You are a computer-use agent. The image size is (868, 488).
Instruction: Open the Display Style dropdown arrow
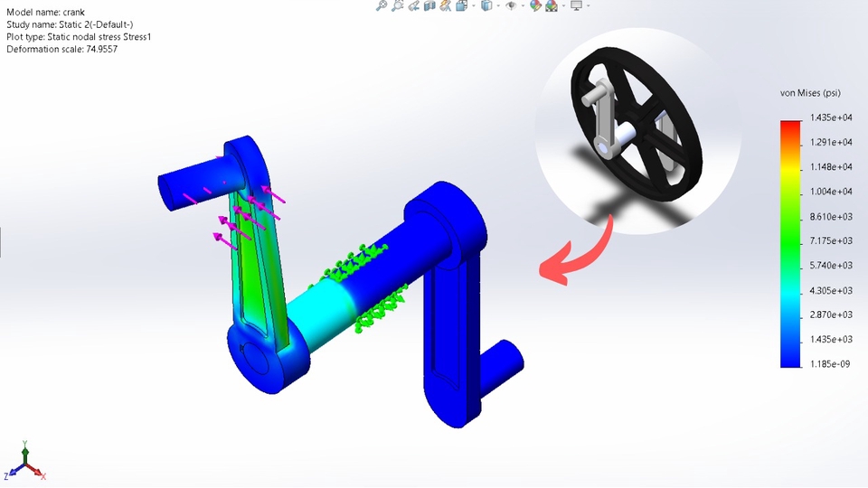click(498, 5)
